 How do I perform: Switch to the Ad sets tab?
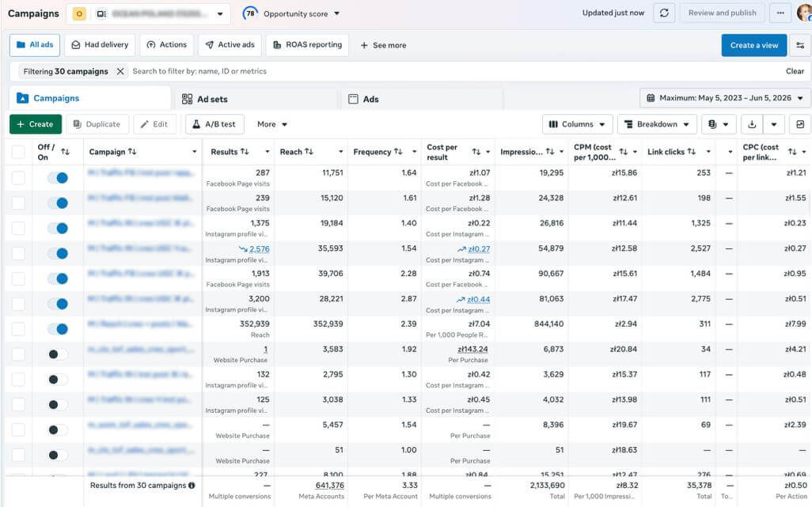tap(204, 99)
